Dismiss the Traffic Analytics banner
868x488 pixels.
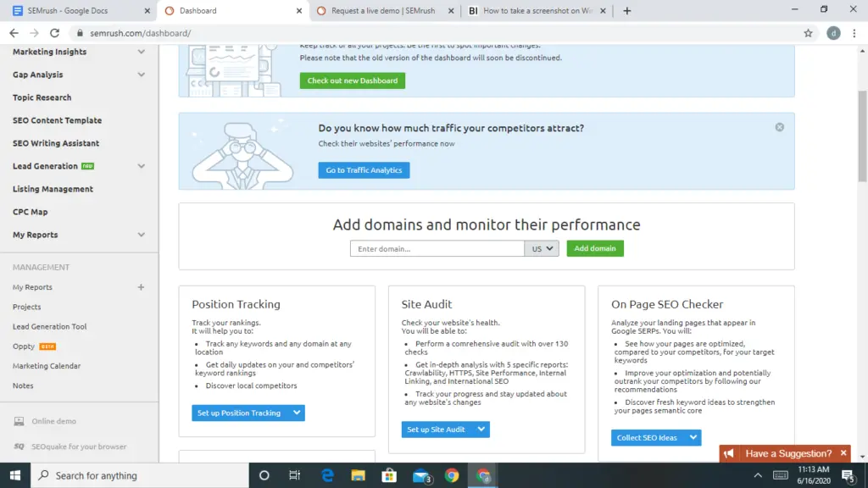pyautogui.click(x=779, y=127)
